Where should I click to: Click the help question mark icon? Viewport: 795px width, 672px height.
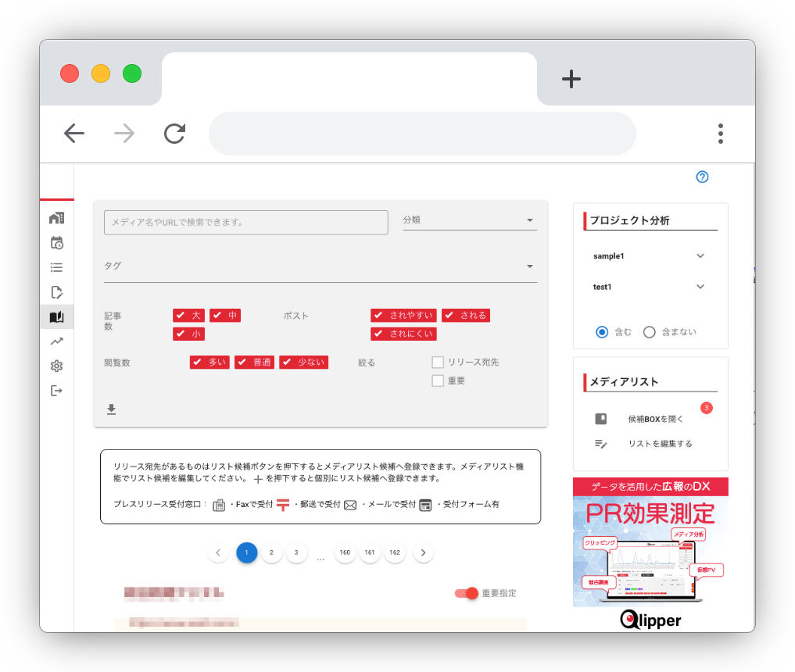pyautogui.click(x=702, y=177)
